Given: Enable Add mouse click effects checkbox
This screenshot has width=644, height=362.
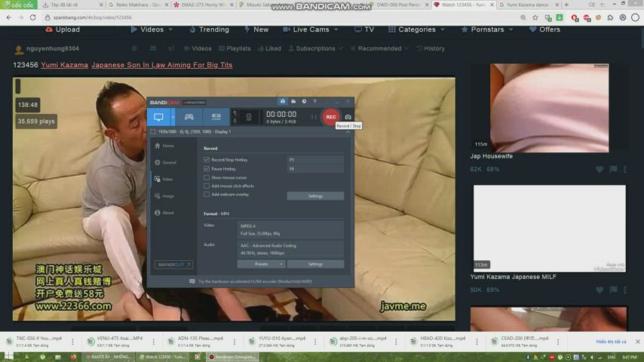Looking at the screenshot, I should pyautogui.click(x=207, y=186).
